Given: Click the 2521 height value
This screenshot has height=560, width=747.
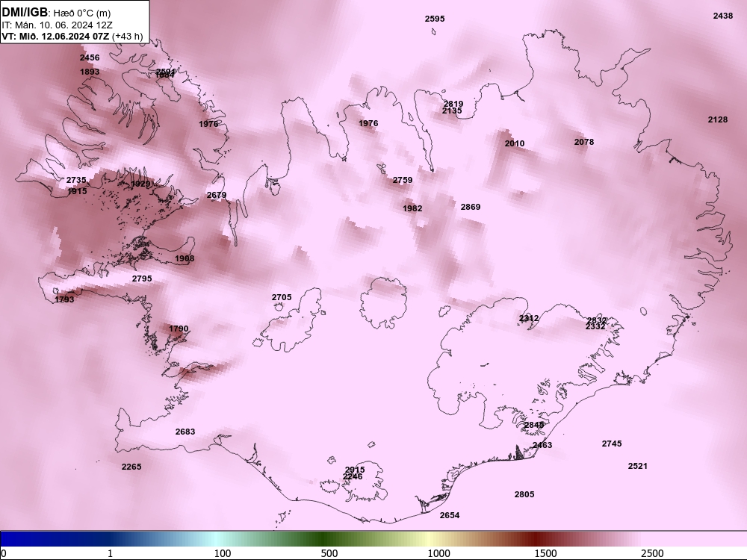Looking at the screenshot, I should [x=637, y=466].
